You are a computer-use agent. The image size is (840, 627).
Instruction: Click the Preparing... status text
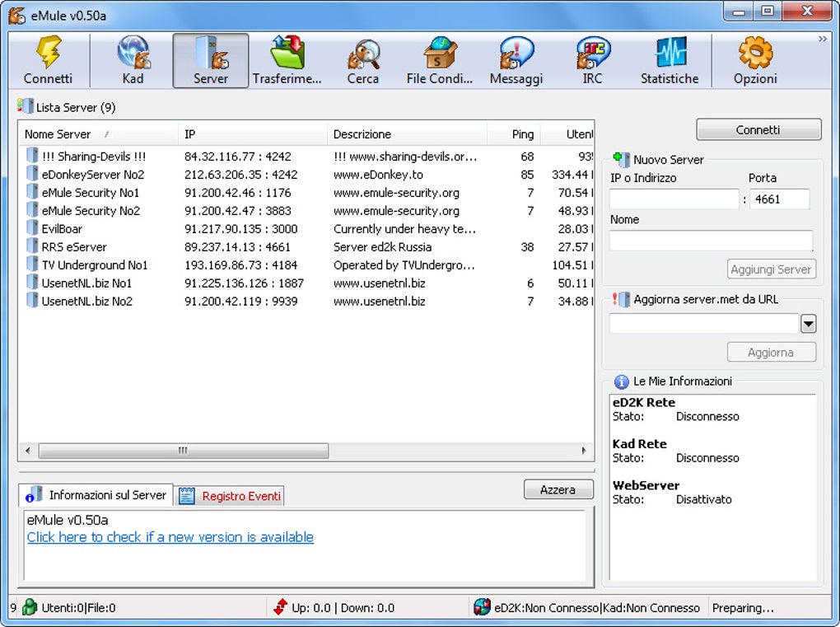click(743, 608)
